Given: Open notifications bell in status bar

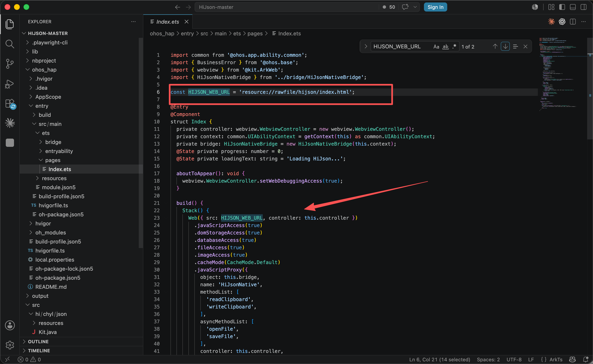Looking at the screenshot, I should [x=586, y=359].
